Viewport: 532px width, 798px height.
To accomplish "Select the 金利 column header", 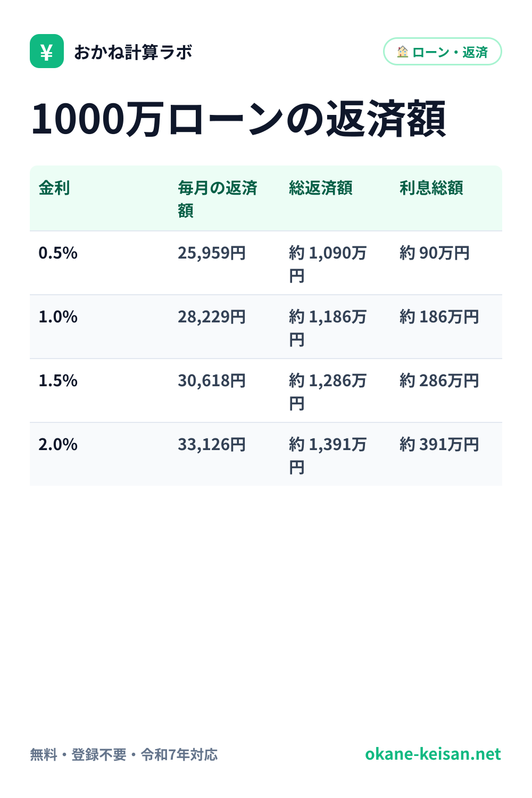I will pyautogui.click(x=54, y=188).
